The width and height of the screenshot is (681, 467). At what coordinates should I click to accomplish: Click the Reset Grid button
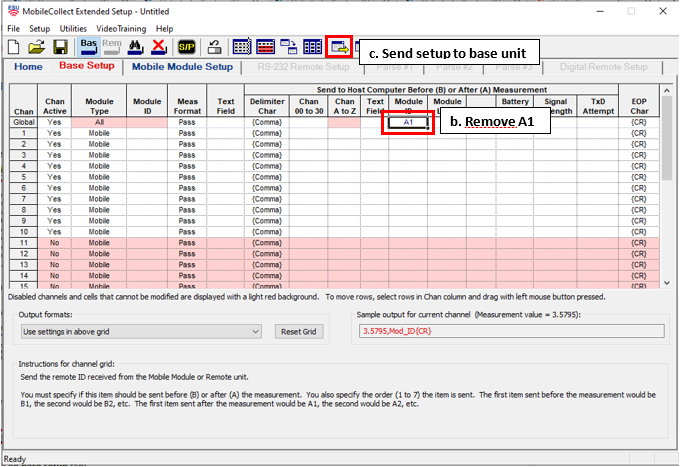point(299,332)
